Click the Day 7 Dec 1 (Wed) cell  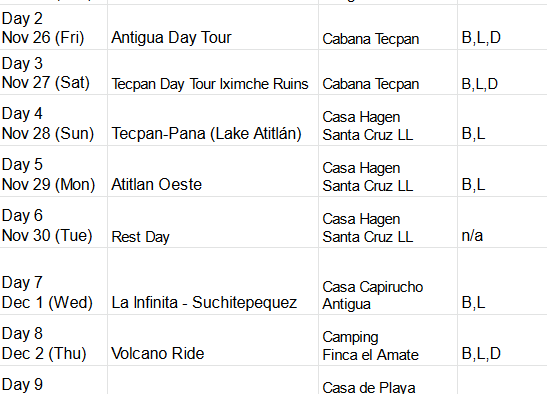[x=53, y=281]
